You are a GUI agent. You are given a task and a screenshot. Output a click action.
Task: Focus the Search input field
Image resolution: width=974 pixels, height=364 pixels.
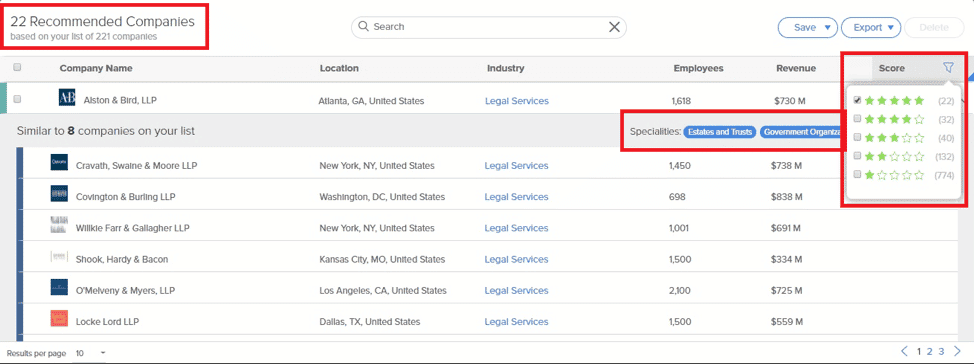click(489, 27)
